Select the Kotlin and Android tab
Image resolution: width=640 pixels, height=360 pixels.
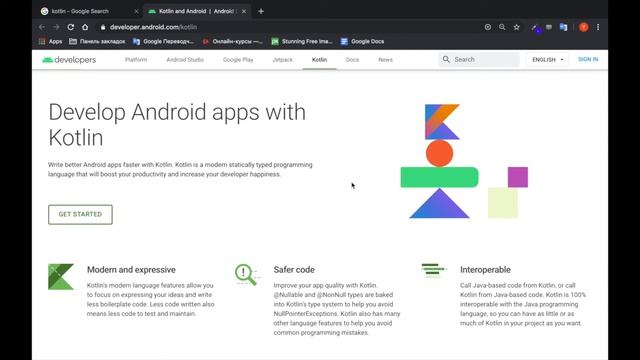click(x=196, y=11)
